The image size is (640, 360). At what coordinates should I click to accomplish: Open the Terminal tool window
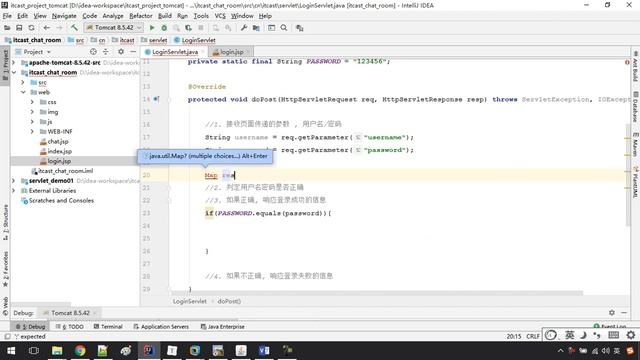108,327
